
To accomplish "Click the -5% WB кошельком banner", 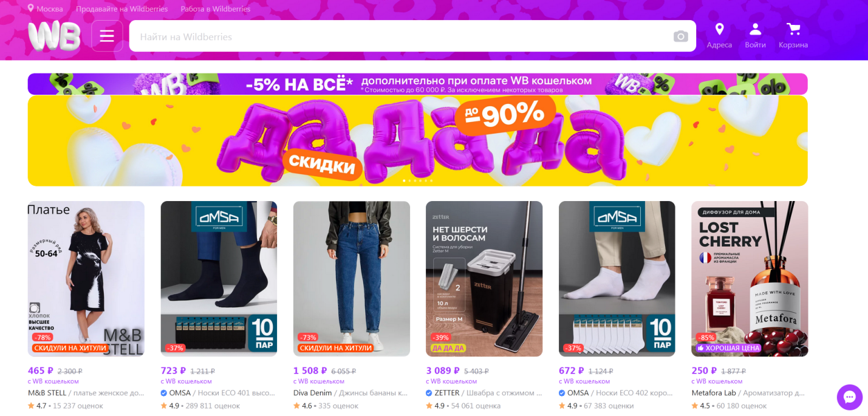I will point(417,84).
